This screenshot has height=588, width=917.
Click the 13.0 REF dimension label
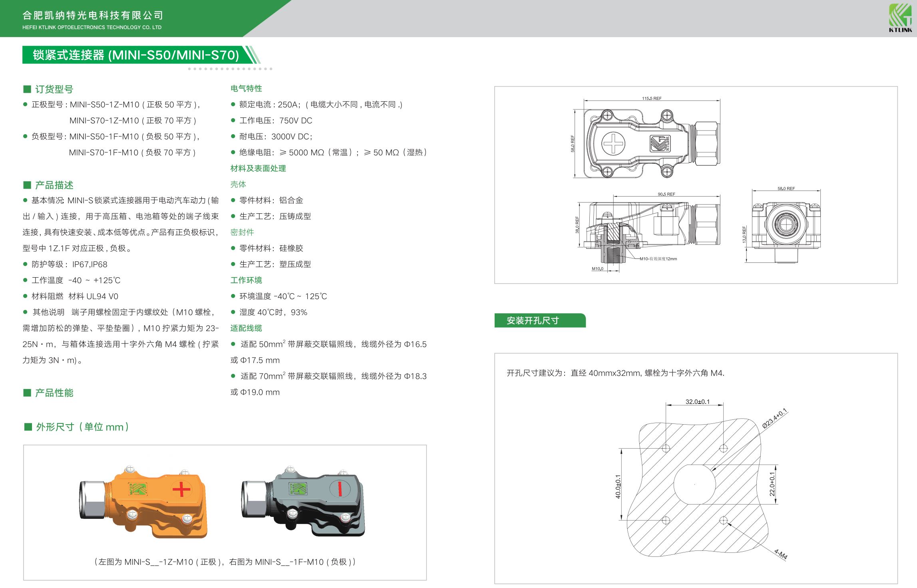point(744,234)
